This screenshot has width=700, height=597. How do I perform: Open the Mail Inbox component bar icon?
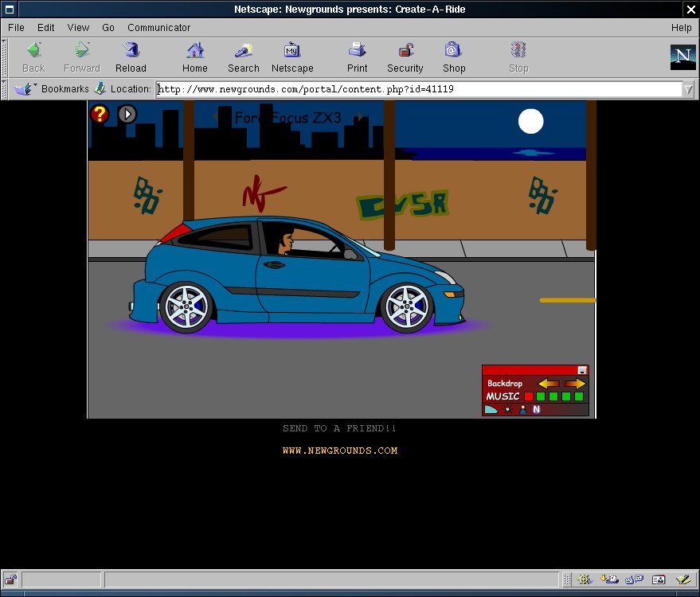(x=609, y=579)
